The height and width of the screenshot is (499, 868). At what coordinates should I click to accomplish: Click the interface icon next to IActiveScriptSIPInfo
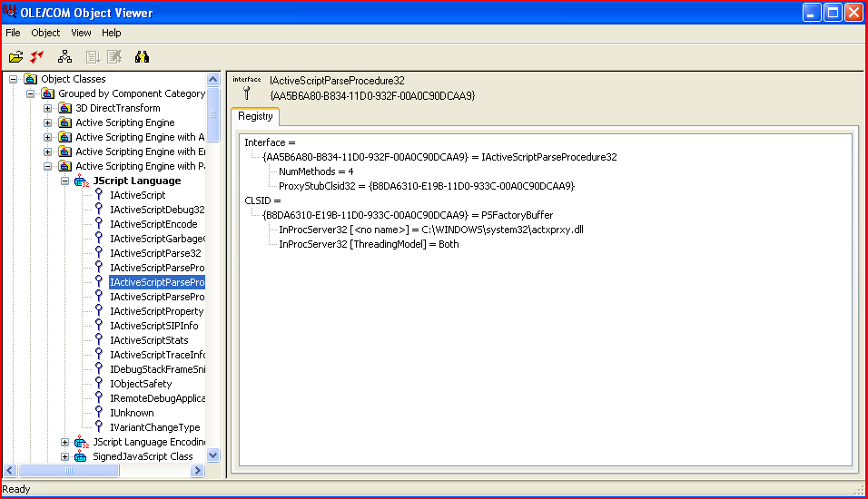pyautogui.click(x=99, y=326)
